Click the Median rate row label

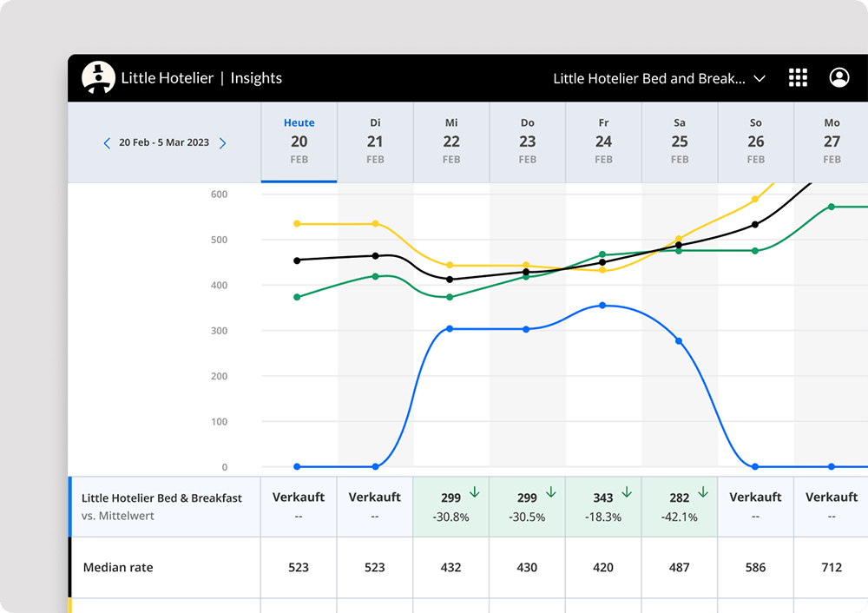point(118,568)
